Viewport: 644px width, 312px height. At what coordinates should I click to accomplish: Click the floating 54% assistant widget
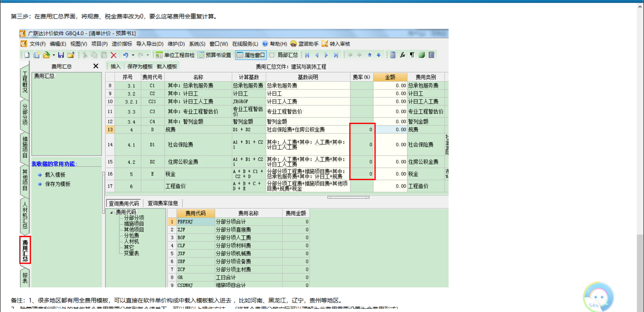coord(598,297)
